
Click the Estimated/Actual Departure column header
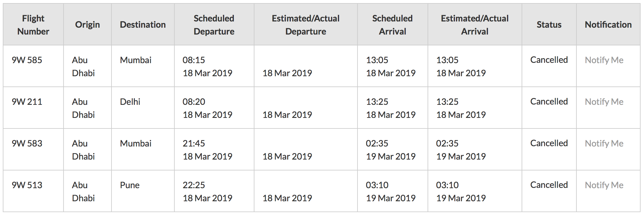pos(305,25)
